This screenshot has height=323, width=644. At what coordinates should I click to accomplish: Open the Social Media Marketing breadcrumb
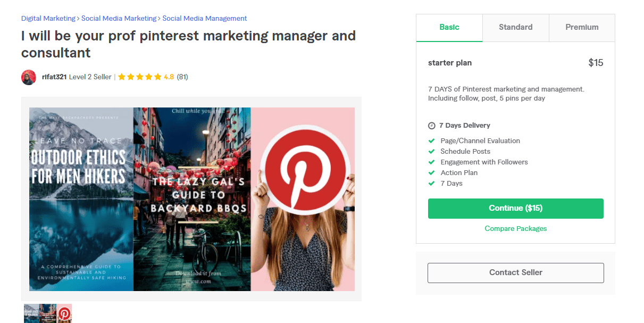119,18
